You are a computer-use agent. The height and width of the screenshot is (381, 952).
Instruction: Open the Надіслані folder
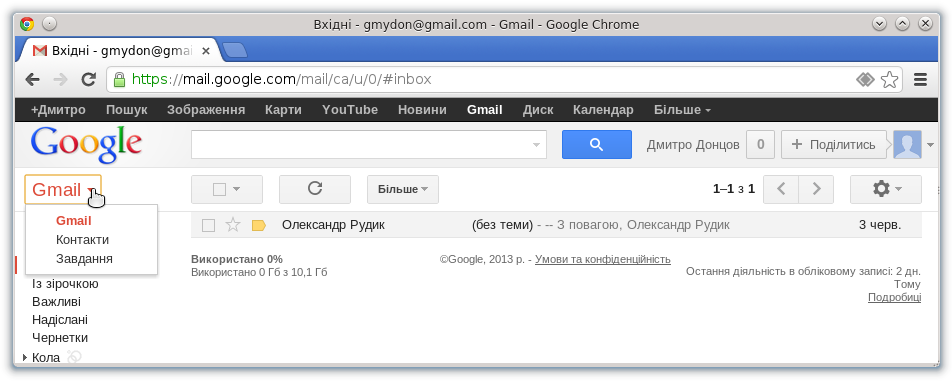pos(60,319)
